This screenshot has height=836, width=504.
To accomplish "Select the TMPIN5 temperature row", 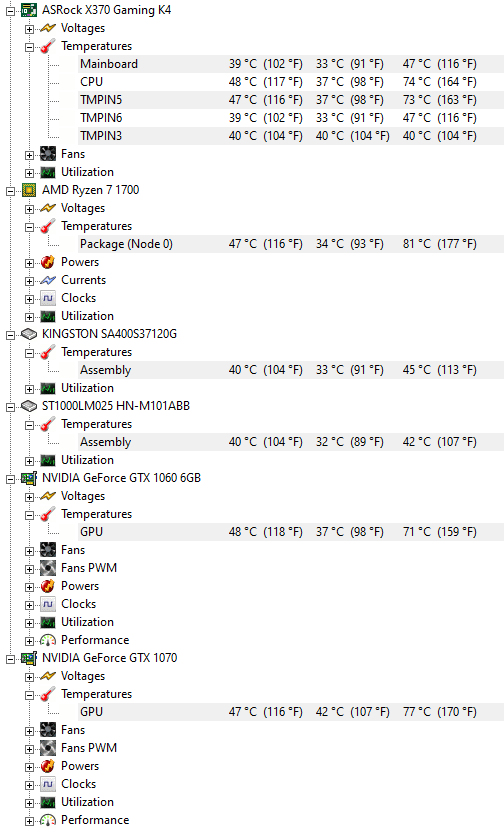I will pyautogui.click(x=291, y=100).
